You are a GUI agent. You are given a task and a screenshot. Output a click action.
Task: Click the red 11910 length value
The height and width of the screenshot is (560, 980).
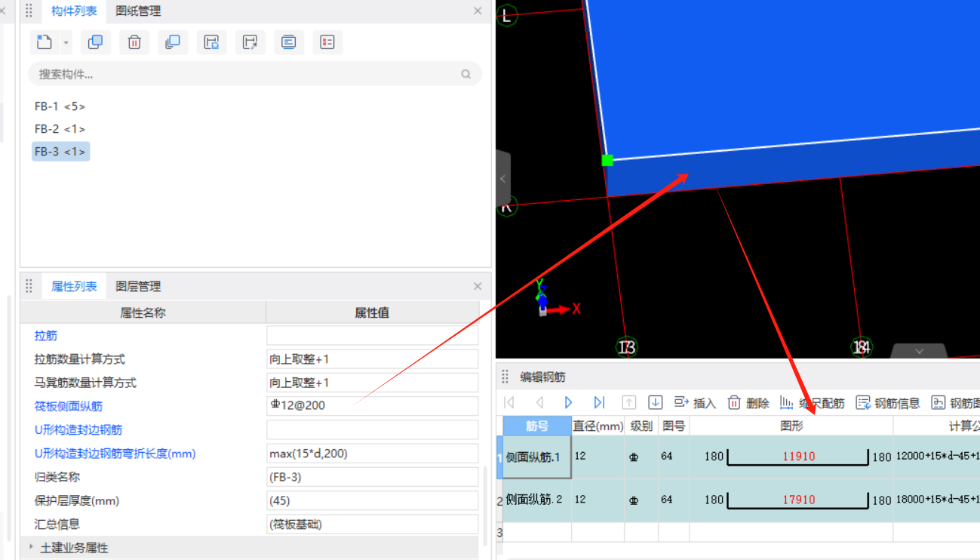[x=798, y=456]
